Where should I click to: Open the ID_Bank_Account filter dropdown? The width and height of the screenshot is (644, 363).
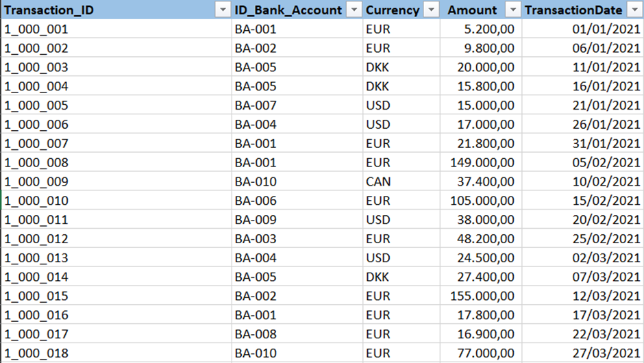click(x=354, y=10)
